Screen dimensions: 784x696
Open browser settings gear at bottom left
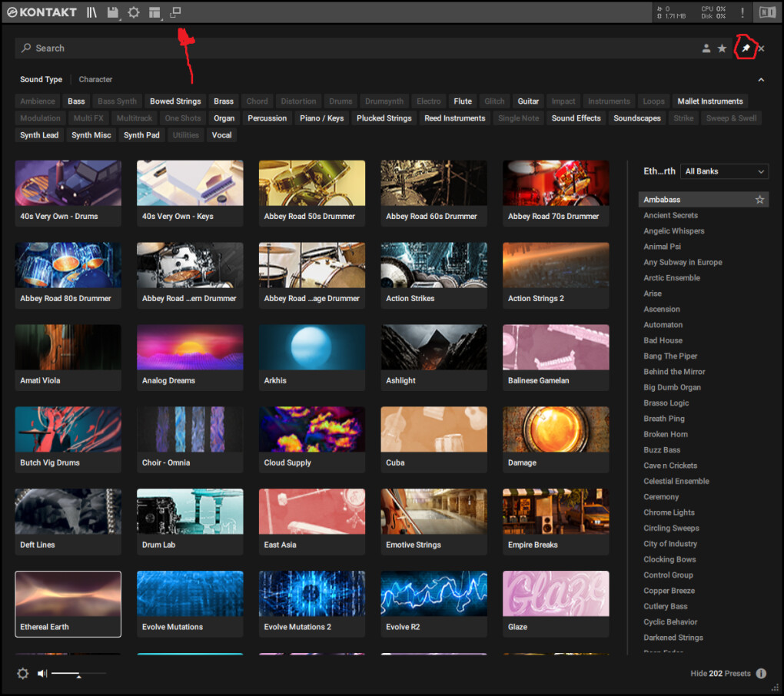[22, 673]
